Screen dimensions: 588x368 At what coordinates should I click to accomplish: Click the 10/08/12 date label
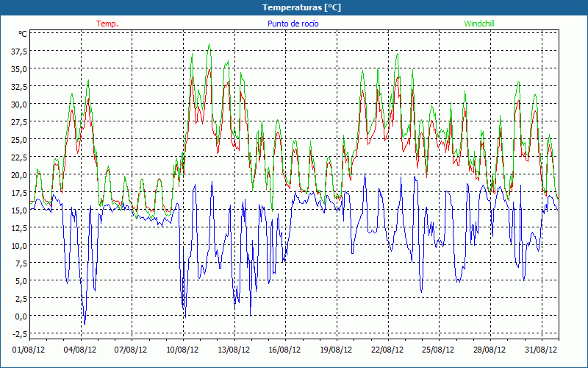(x=182, y=350)
